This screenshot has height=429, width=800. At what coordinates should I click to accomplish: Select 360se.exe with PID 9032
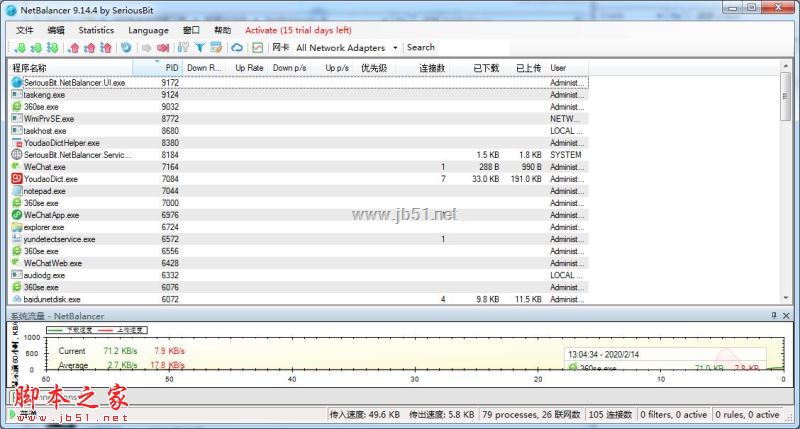pyautogui.click(x=299, y=107)
